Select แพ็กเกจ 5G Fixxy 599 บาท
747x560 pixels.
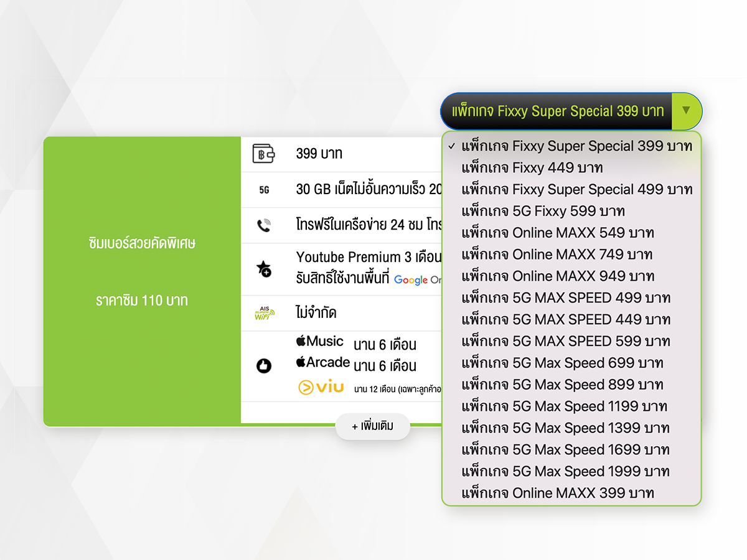[571, 212]
